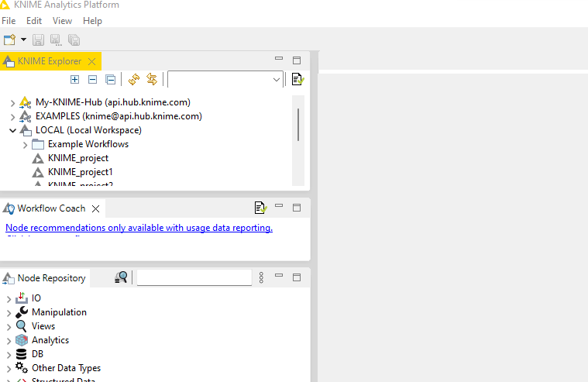
Task: Expand the EXAMPLES server node
Action: [12, 117]
